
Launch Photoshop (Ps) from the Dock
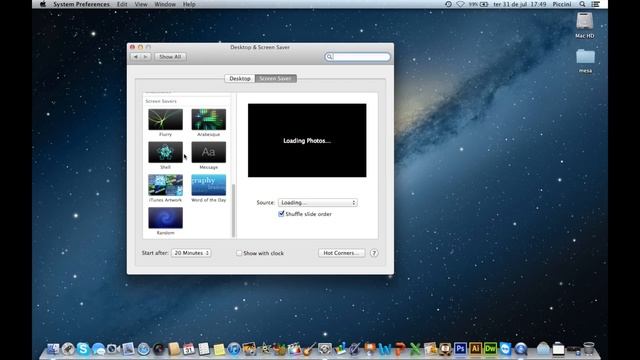coord(460,349)
